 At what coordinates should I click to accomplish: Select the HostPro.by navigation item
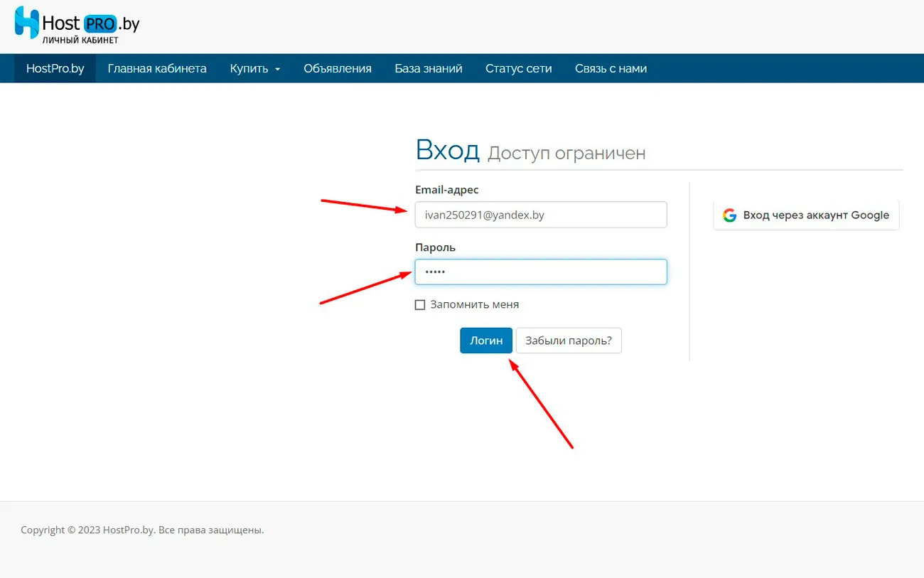[55, 69]
